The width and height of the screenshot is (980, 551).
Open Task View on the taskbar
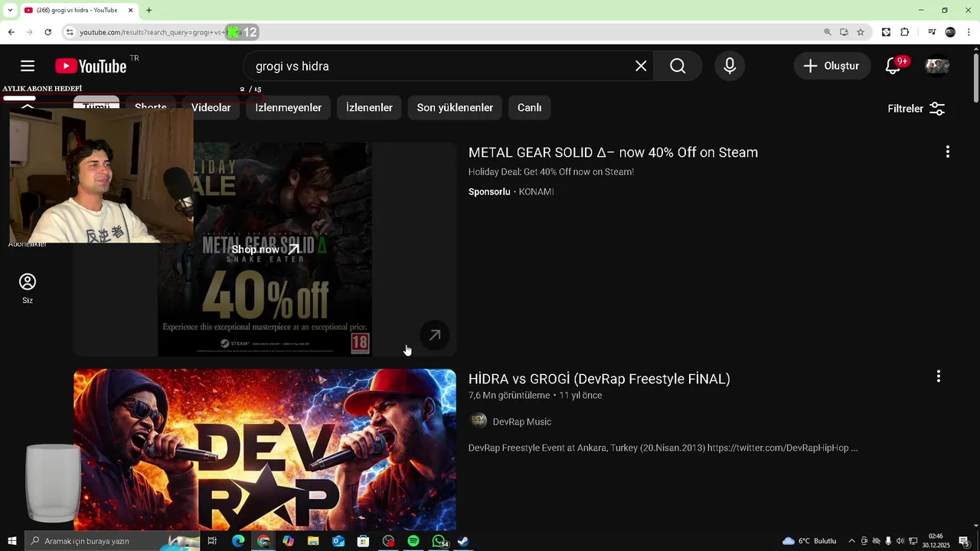tap(212, 541)
